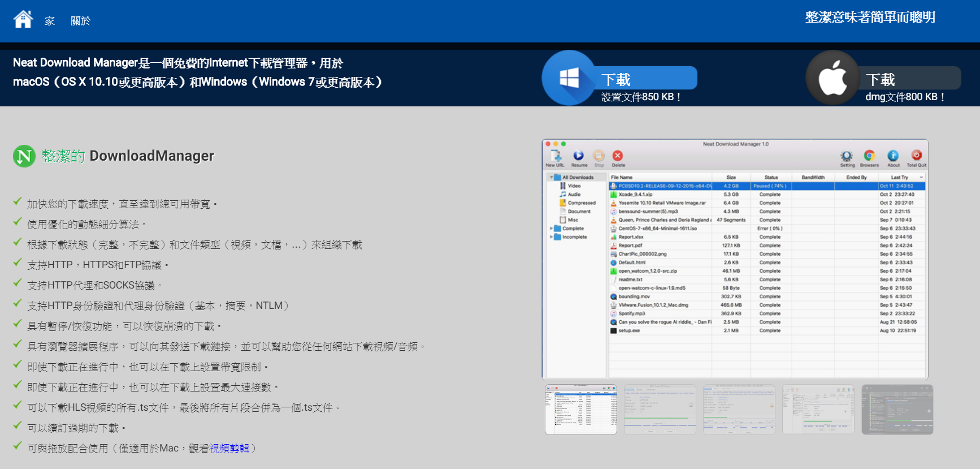Screen dimensions: 980x469
Task: Click the Resume icon in the app screenshot
Action: (579, 158)
